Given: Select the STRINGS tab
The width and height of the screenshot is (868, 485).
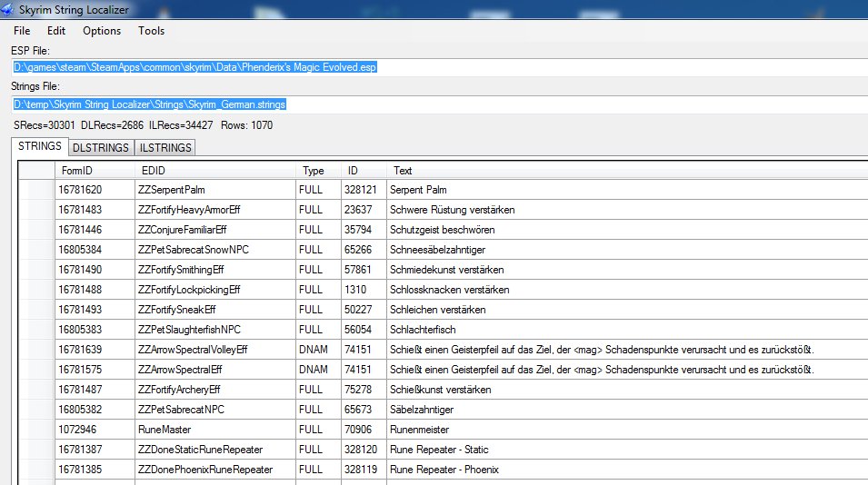Looking at the screenshot, I should pyautogui.click(x=39, y=146).
